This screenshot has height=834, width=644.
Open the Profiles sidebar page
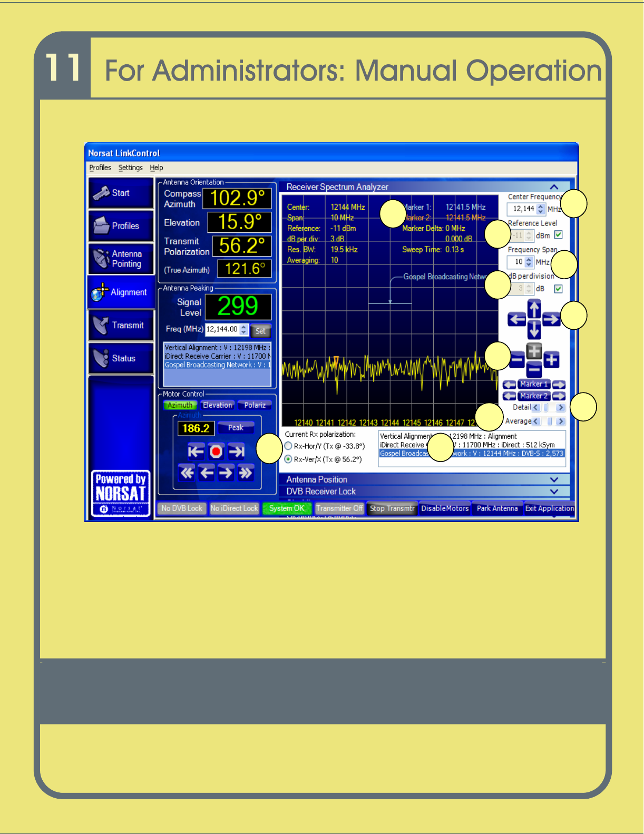[x=121, y=226]
